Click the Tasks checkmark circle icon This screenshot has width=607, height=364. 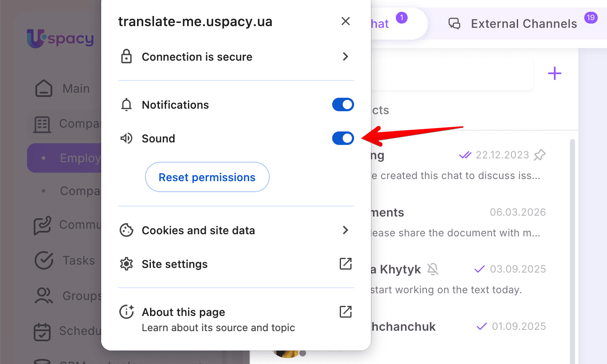tap(44, 260)
